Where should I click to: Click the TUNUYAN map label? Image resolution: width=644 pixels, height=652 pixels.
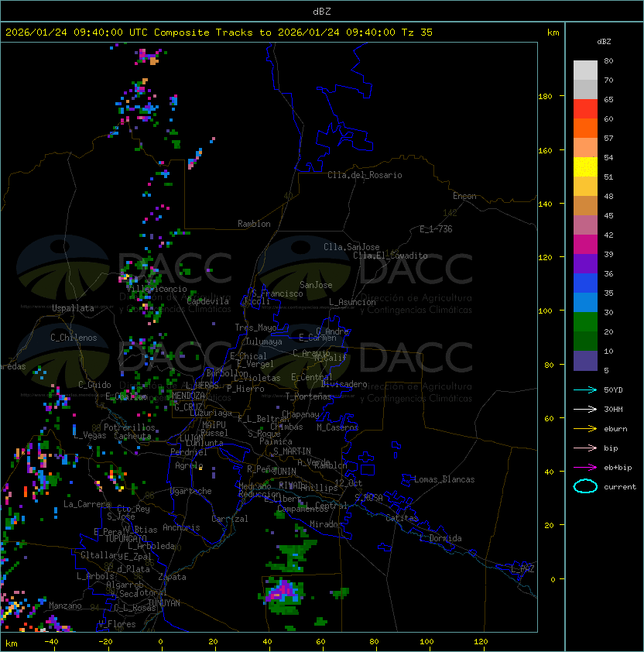164,603
